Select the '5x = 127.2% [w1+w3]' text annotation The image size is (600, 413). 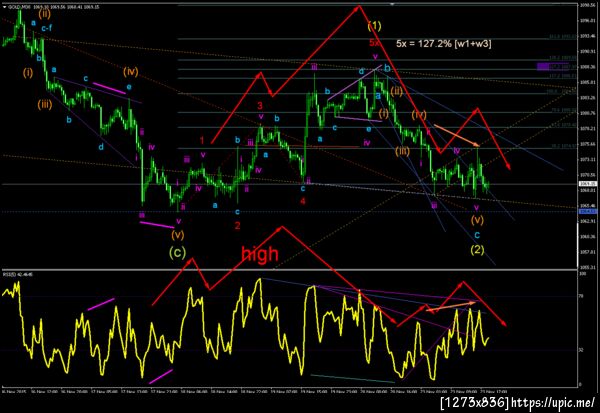[x=443, y=43]
